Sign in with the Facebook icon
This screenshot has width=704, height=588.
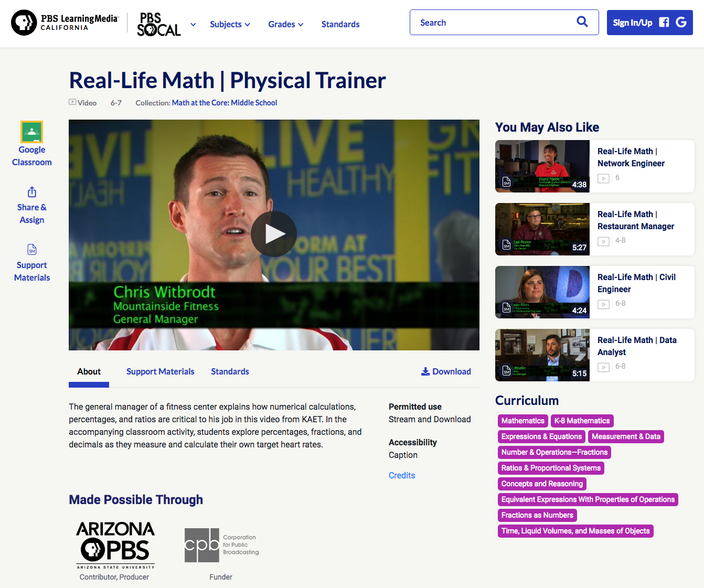pos(663,23)
